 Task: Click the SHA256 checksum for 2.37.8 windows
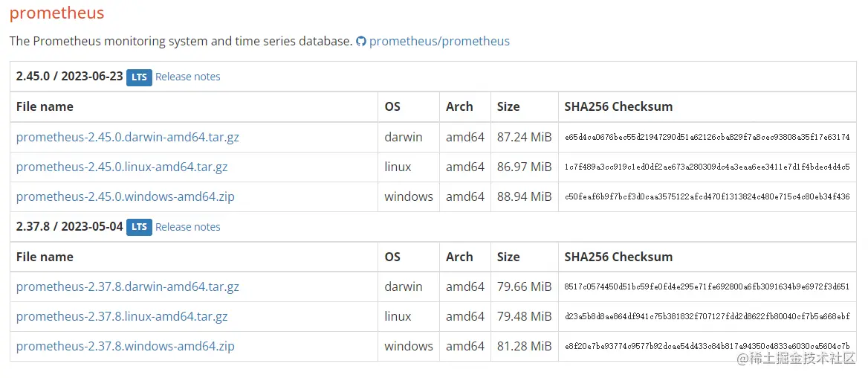click(707, 347)
